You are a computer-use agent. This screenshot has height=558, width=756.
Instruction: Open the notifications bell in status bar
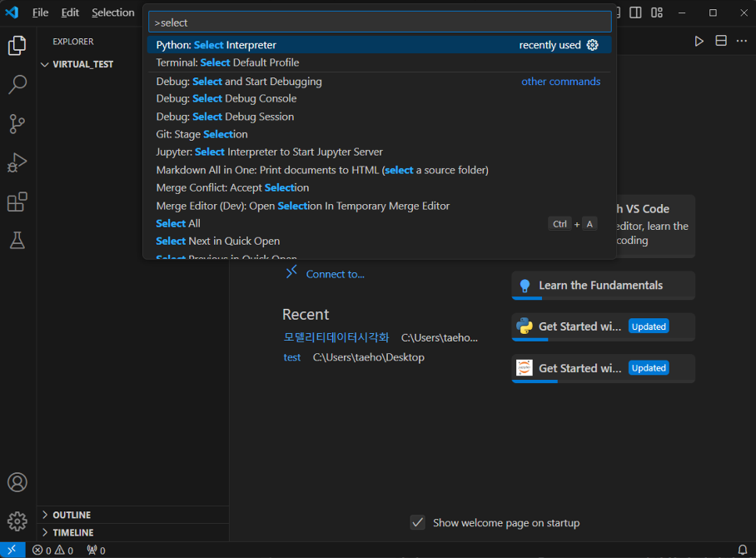point(743,550)
